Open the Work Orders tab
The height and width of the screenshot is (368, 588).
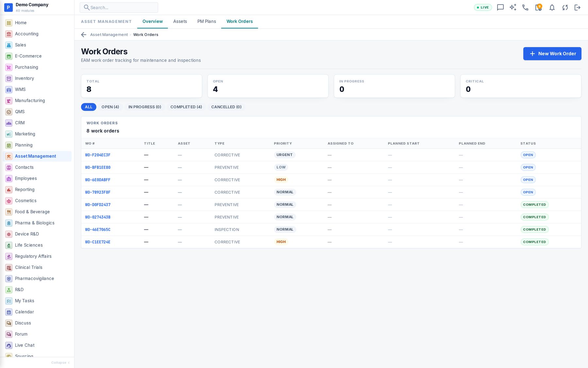(x=239, y=22)
